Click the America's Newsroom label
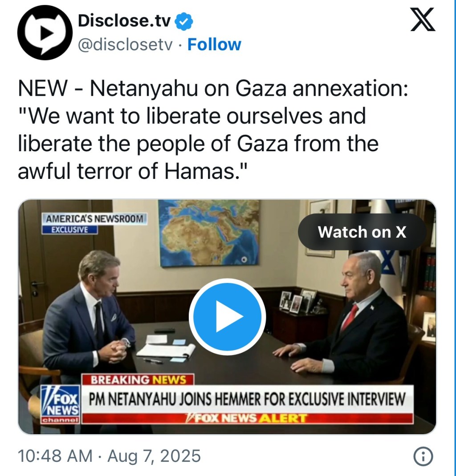This screenshot has height=476, width=456. pyautogui.click(x=94, y=218)
